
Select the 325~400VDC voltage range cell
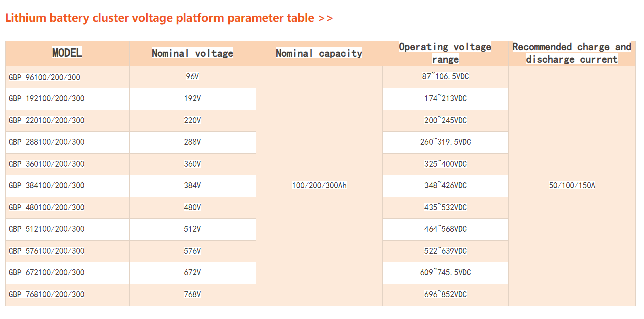pos(446,164)
